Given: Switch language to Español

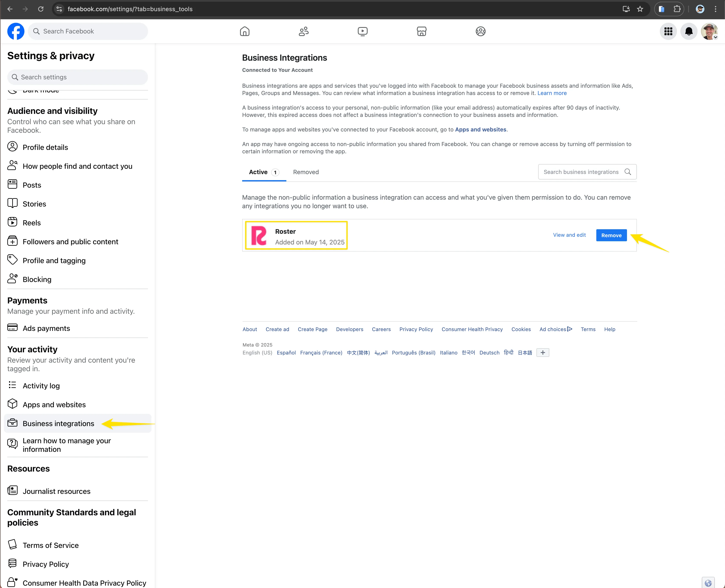Looking at the screenshot, I should click(x=286, y=353).
